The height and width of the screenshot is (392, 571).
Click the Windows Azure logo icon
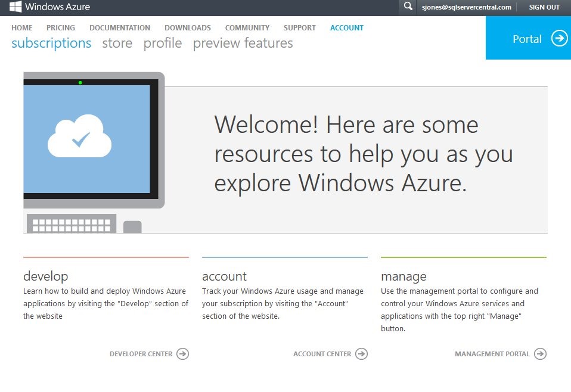[15, 7]
